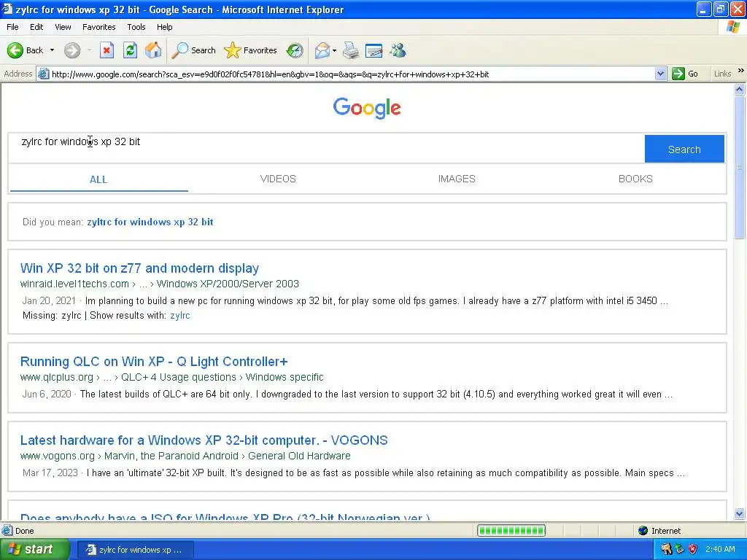
Task: Expand the Mail dropdown arrow
Action: pyautogui.click(x=334, y=50)
